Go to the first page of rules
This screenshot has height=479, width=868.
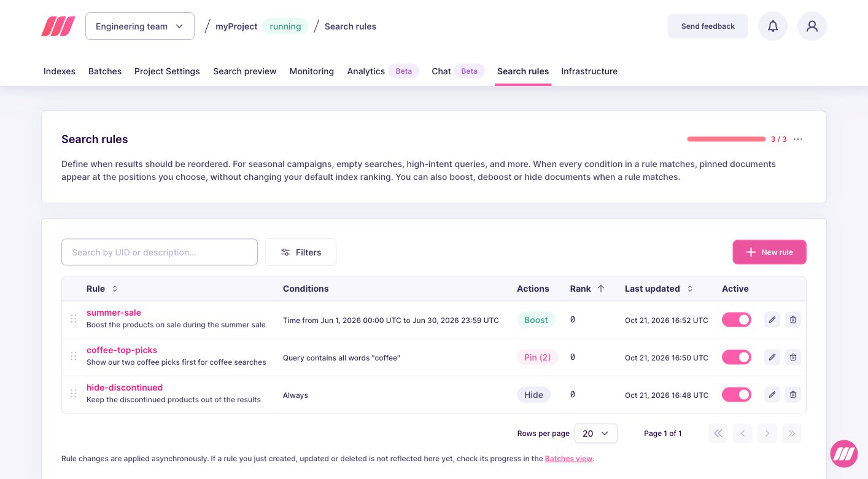(718, 434)
